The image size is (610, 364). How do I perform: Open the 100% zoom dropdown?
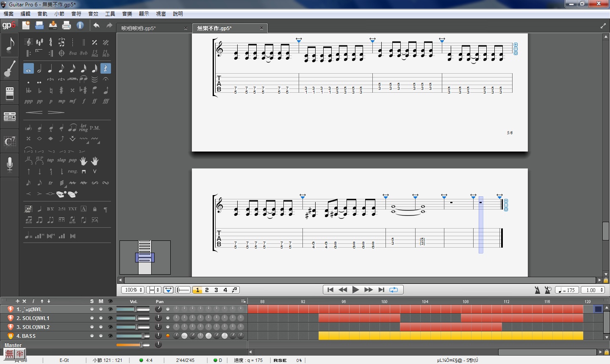pyautogui.click(x=133, y=290)
